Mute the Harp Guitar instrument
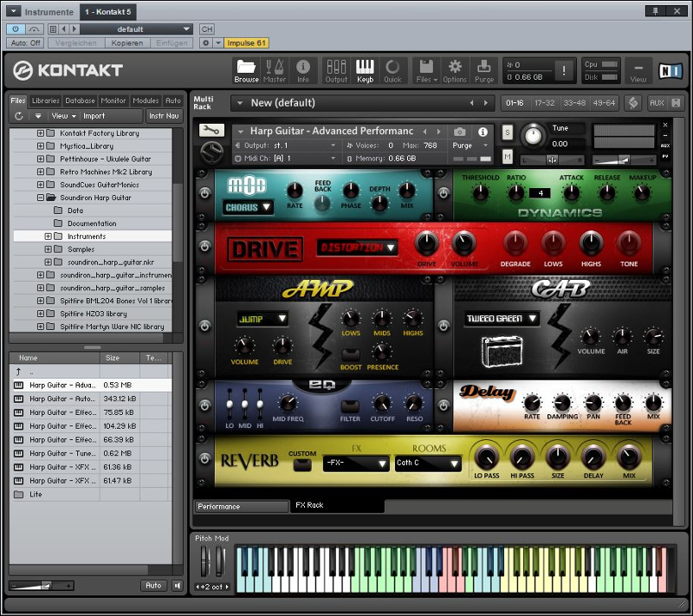The height and width of the screenshot is (616, 693). (508, 157)
